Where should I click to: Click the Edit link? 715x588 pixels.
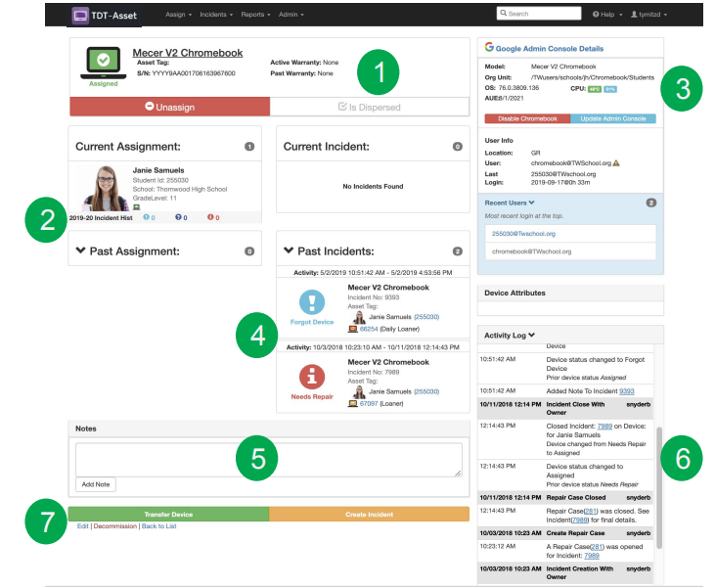point(82,526)
